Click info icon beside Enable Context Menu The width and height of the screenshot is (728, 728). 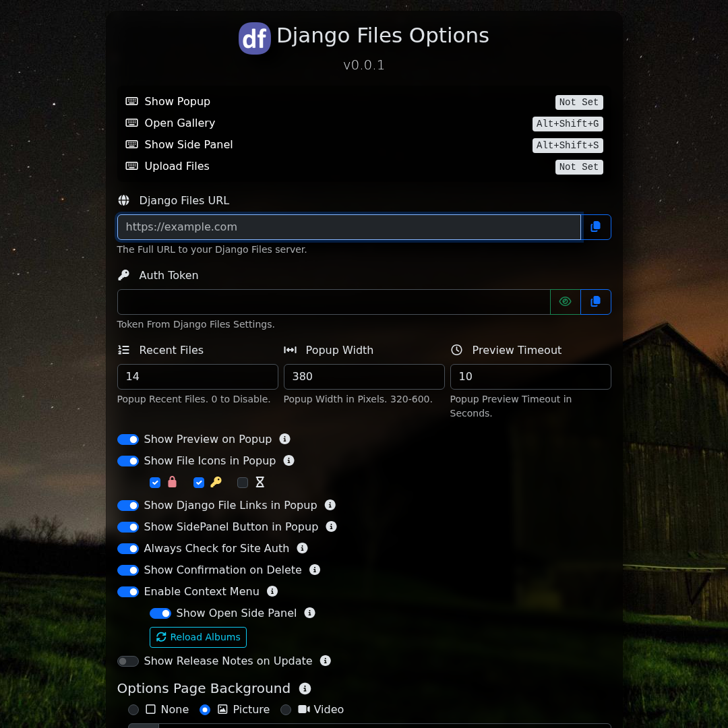coord(272,591)
